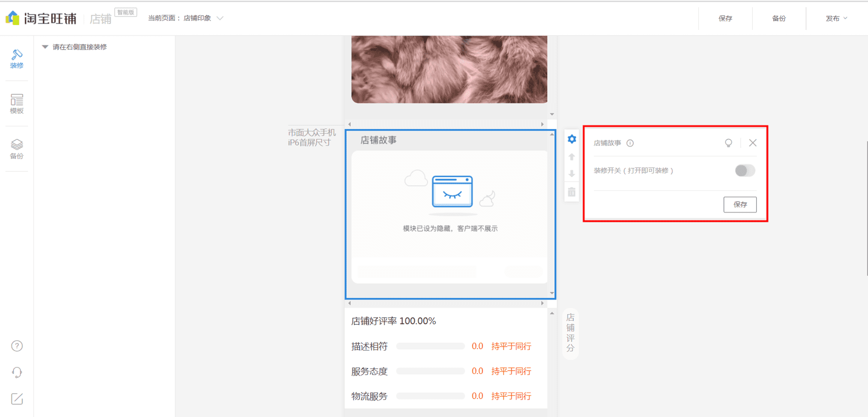Image resolution: width=868 pixels, height=417 pixels.
Task: Click the 店铺 label in header
Action: tap(100, 19)
